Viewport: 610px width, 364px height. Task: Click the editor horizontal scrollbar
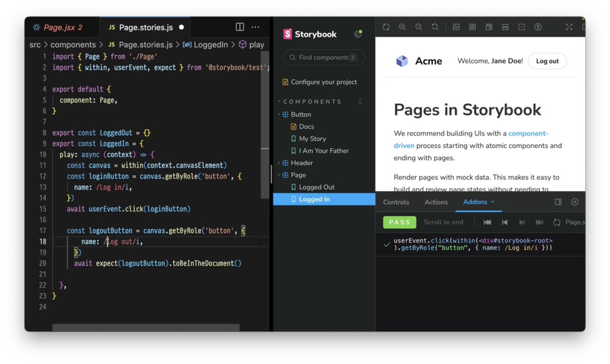point(146,328)
